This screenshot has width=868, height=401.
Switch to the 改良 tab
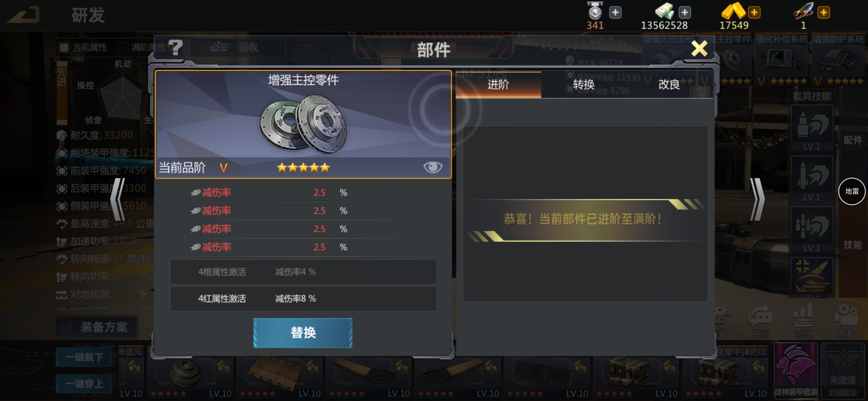pyautogui.click(x=669, y=84)
